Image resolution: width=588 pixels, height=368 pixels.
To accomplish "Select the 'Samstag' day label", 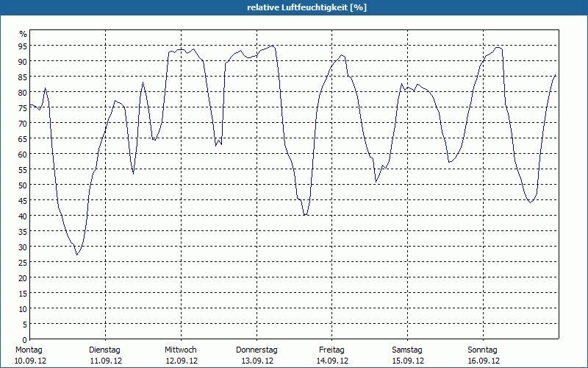I will (407, 350).
